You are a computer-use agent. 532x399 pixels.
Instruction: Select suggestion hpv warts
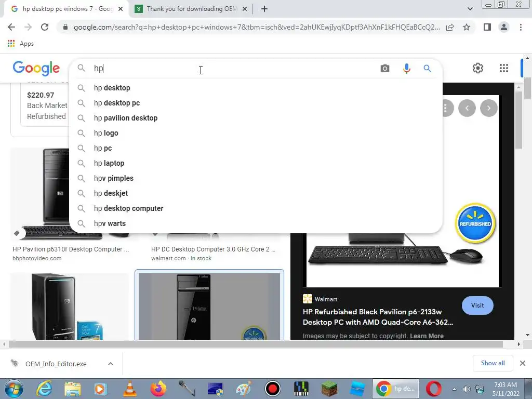256,223
